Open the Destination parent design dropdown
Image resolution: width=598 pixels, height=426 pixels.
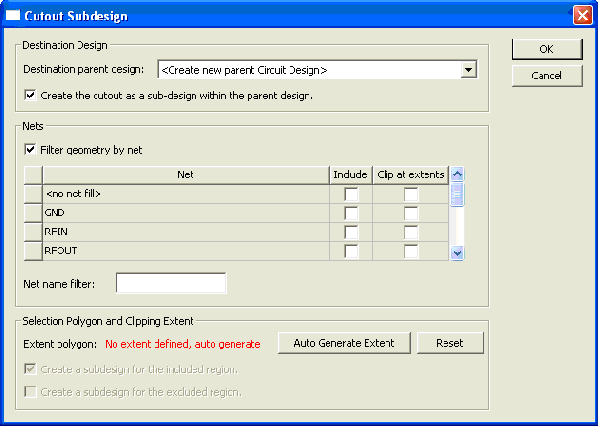468,70
